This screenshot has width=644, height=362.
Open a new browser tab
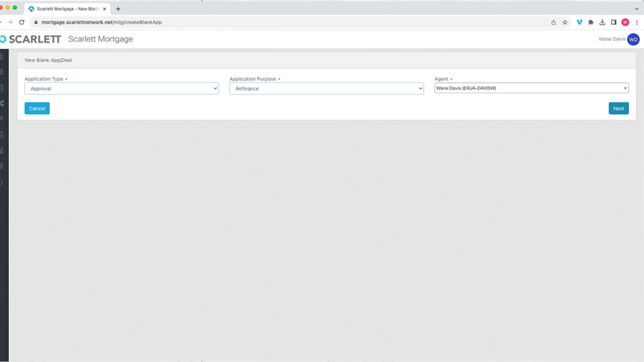(x=118, y=9)
